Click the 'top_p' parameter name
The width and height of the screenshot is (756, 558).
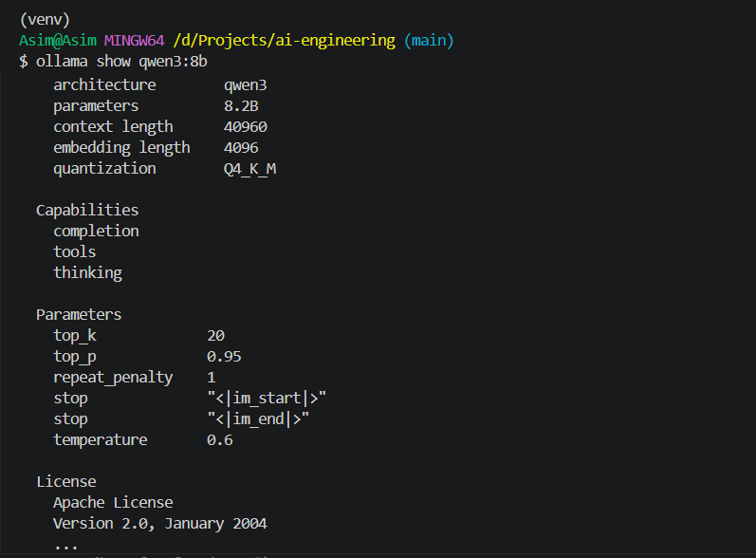[75, 357]
